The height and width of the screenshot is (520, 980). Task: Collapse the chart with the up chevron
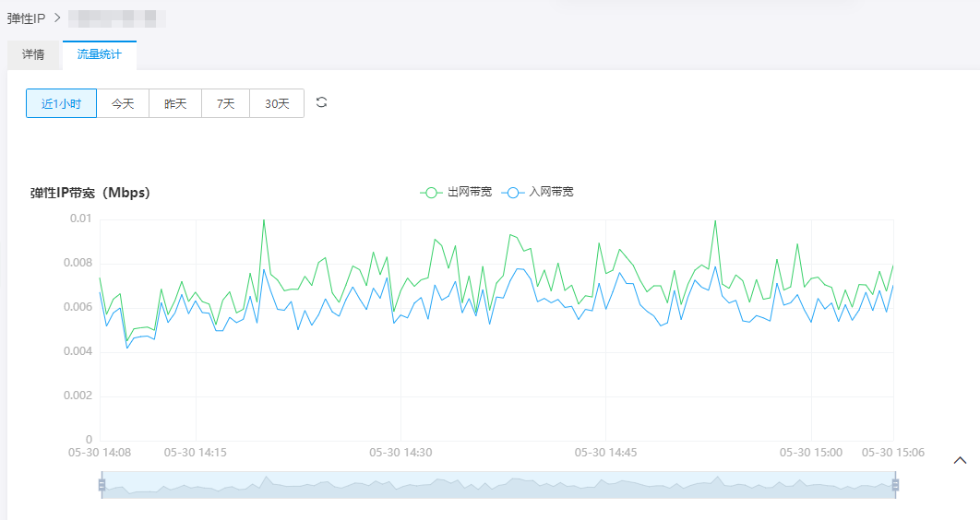pos(960,460)
